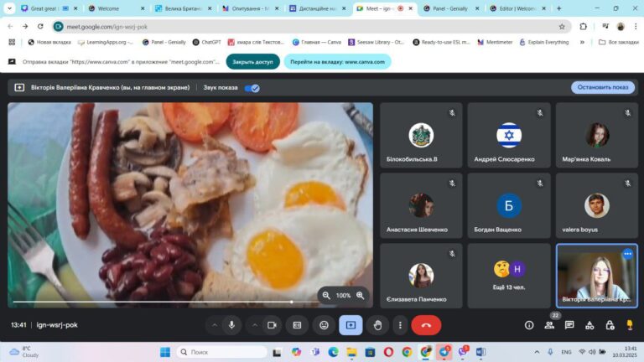
Task: Select valera boyus participant tile
Action: click(597, 205)
